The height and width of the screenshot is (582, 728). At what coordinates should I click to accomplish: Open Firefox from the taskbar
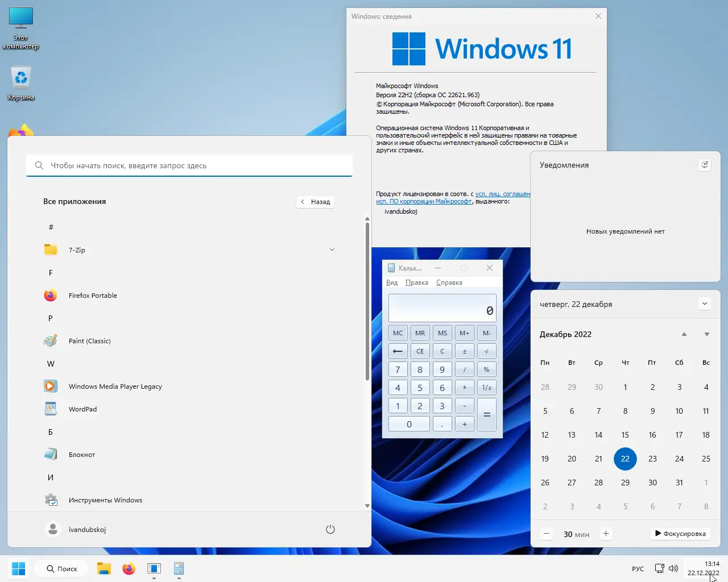[x=129, y=568]
